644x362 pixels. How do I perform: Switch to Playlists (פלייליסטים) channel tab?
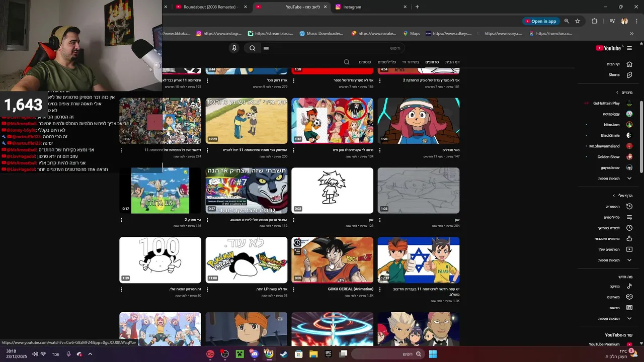tap(387, 62)
